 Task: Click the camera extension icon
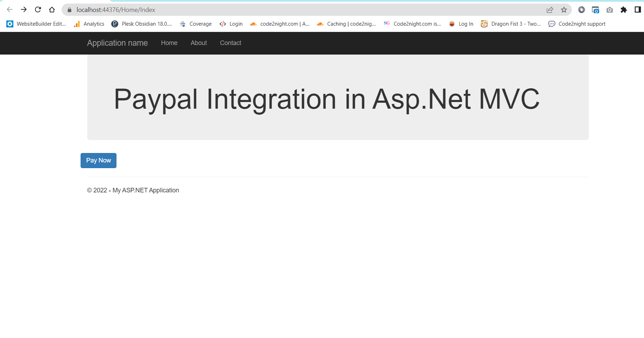(610, 10)
